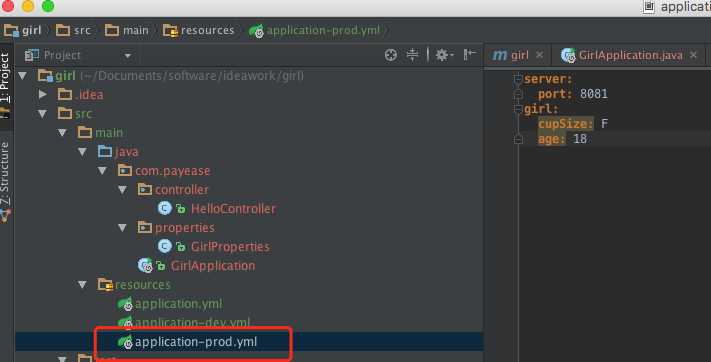Screen dimensions: 711x362
Task: Select the controller package icon
Action: click(145, 189)
